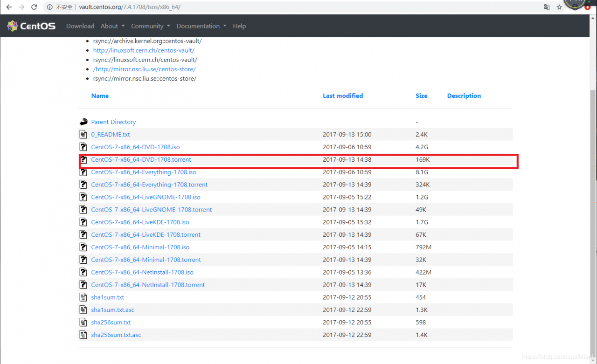Click the 792M size value
Viewport: 597px width, 364px height.
coord(423,247)
